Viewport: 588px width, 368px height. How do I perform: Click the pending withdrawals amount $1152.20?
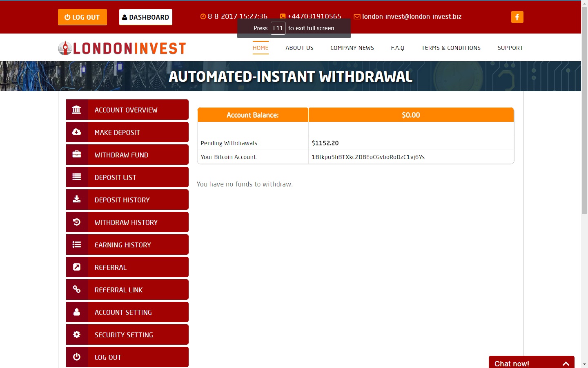[325, 143]
